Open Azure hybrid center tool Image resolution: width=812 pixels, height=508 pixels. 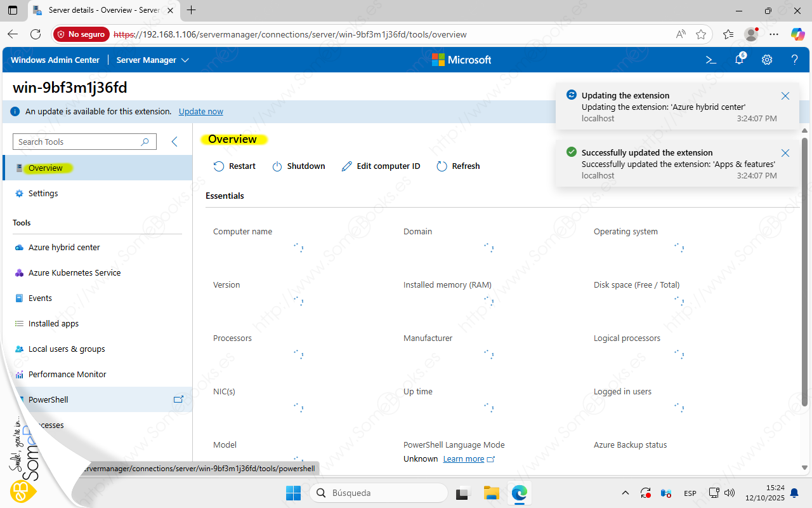pyautogui.click(x=64, y=248)
